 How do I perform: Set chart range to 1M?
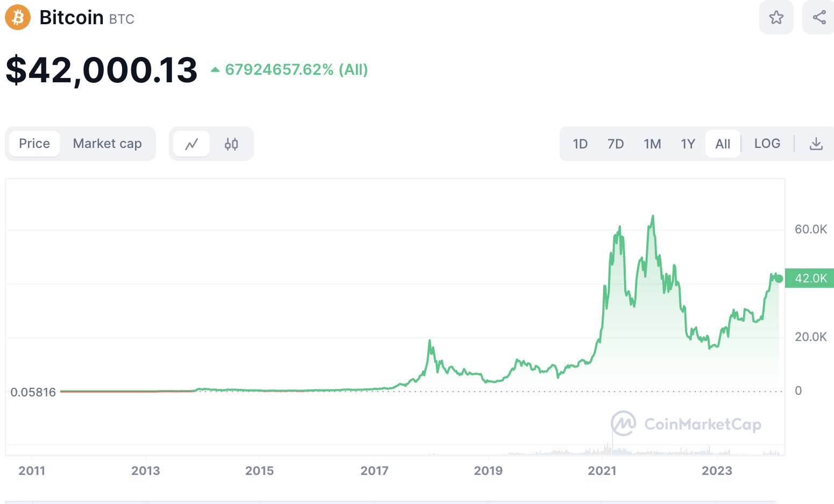[652, 144]
